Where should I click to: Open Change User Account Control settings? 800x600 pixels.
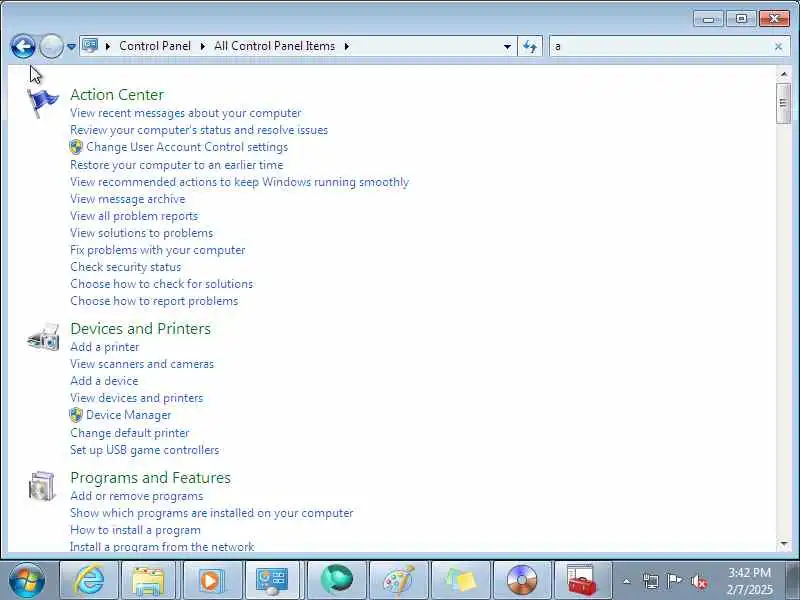point(187,147)
